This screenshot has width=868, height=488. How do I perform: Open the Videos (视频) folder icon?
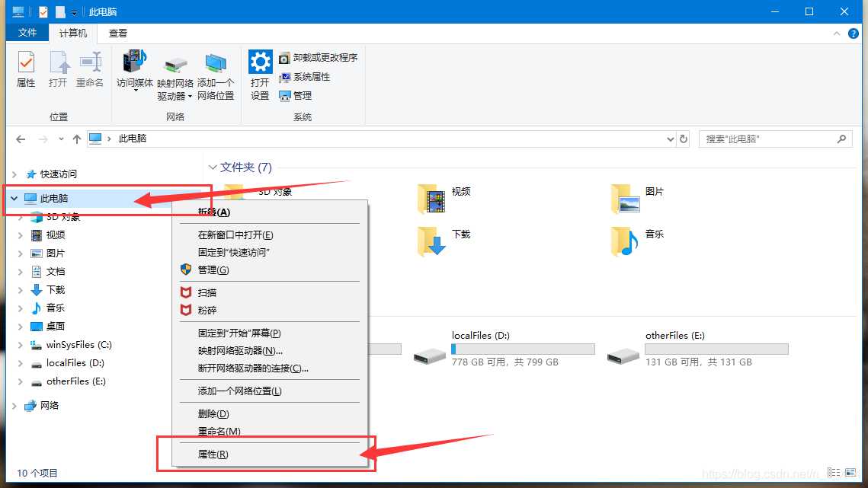click(x=432, y=199)
